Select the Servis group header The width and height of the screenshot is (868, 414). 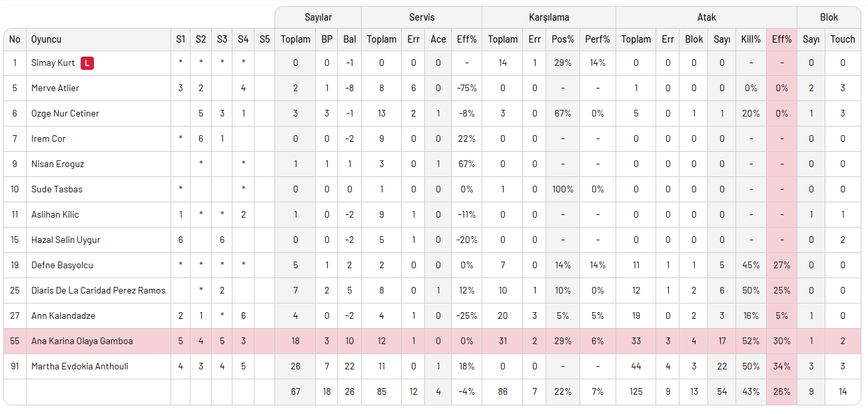[x=422, y=17]
